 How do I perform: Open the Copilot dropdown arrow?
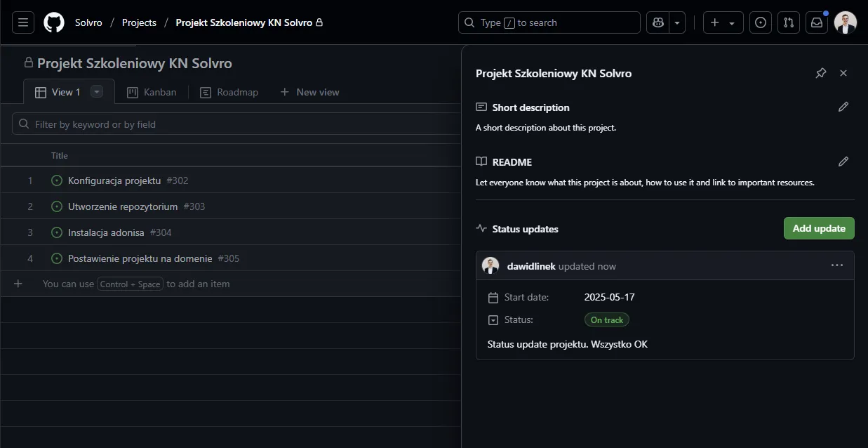click(677, 22)
